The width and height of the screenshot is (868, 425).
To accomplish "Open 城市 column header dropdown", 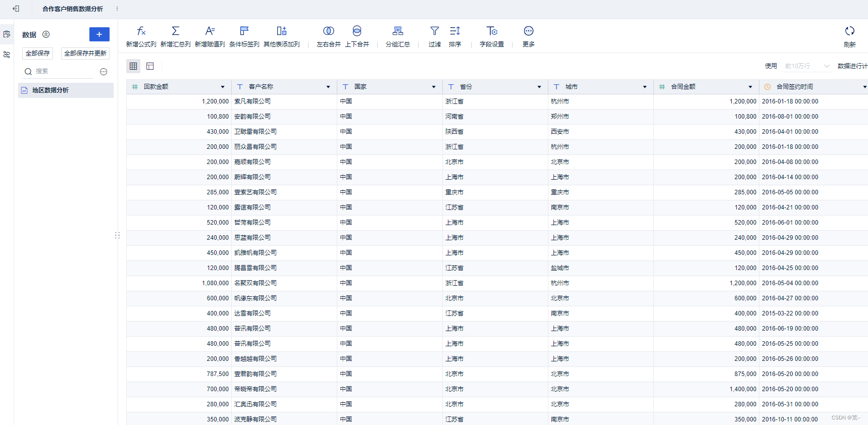I will pyautogui.click(x=645, y=87).
